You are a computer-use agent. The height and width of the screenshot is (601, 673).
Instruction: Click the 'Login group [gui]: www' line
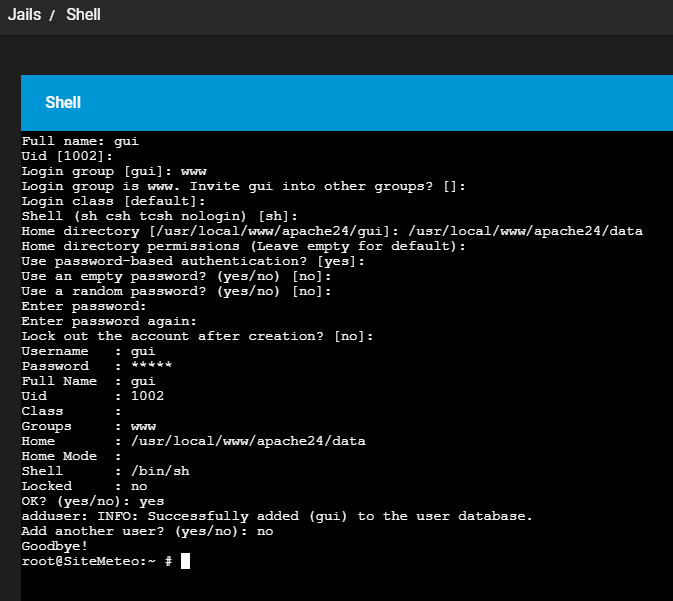tap(114, 171)
